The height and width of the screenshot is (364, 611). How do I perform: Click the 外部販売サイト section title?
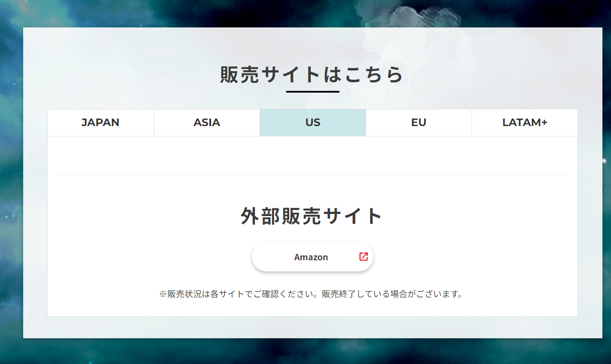point(312,216)
